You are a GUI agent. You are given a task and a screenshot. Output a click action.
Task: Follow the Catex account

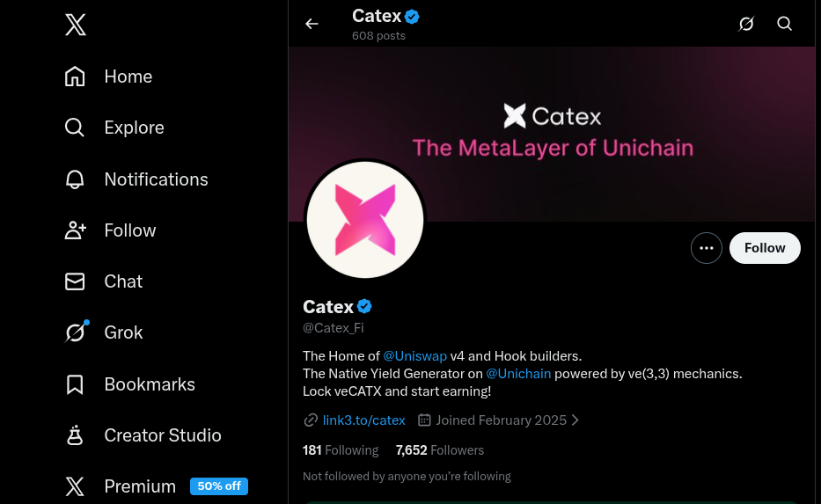pos(765,248)
